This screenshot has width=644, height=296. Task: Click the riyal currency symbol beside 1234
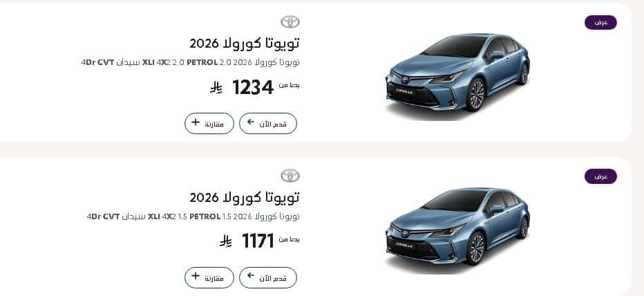tap(216, 88)
